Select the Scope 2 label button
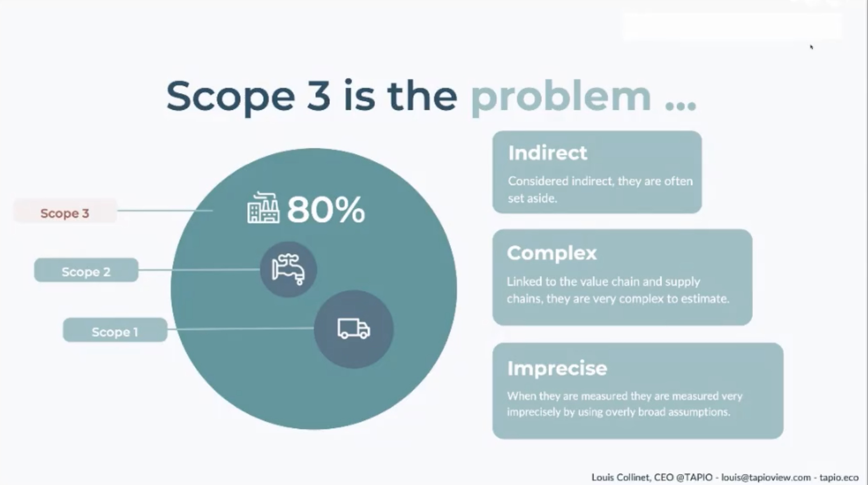868x485 pixels. pos(86,271)
